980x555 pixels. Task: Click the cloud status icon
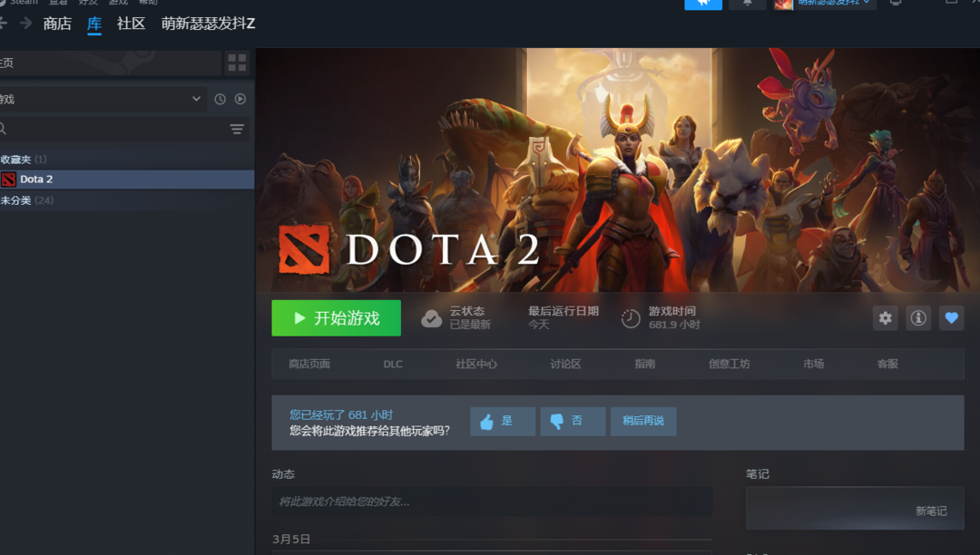tap(431, 318)
